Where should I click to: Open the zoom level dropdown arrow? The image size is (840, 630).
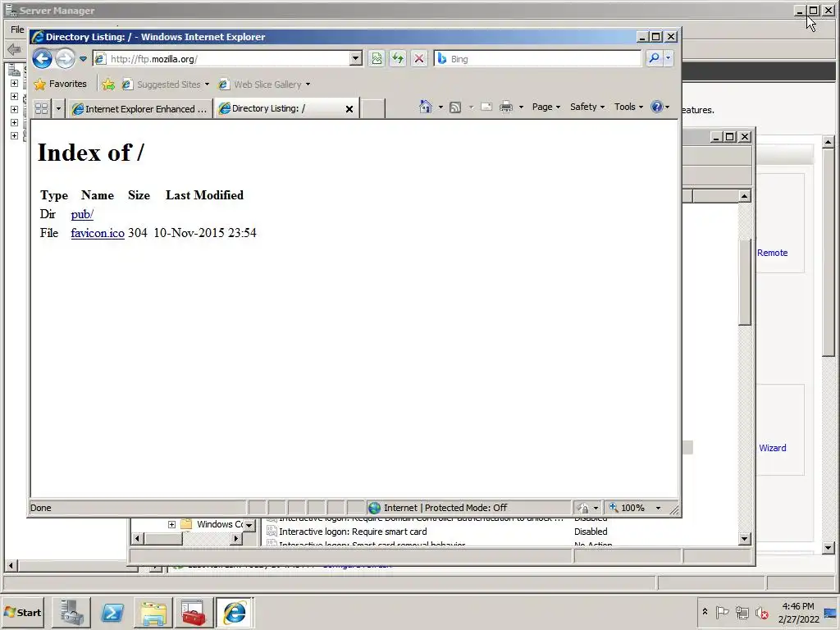pyautogui.click(x=659, y=508)
